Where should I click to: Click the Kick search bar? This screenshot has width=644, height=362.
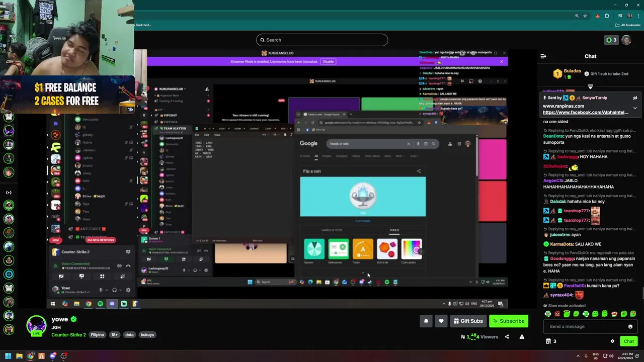coord(322,40)
